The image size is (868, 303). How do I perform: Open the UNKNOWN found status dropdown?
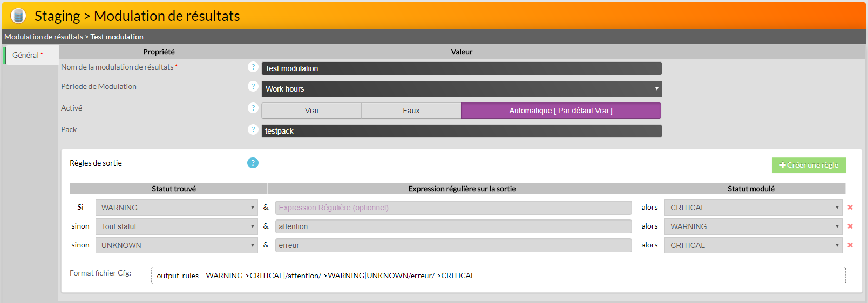177,245
